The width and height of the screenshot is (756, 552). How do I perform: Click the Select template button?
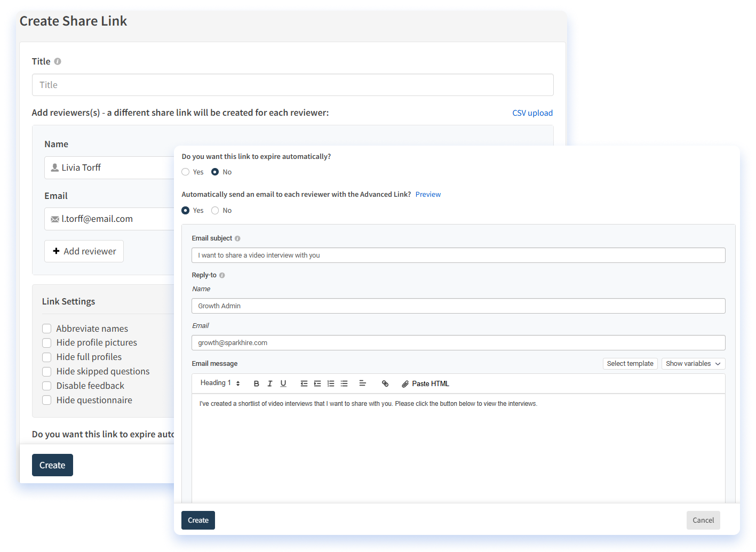[630, 364]
